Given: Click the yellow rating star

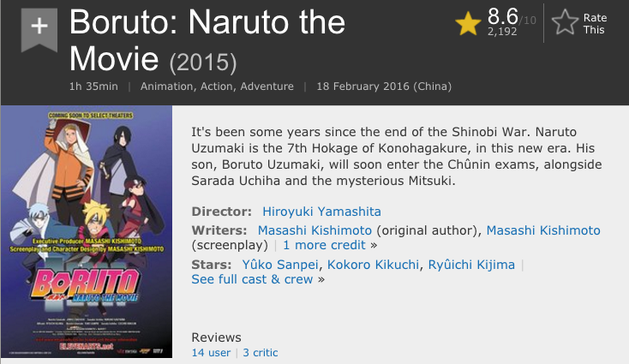Looking at the screenshot, I should [x=468, y=24].
